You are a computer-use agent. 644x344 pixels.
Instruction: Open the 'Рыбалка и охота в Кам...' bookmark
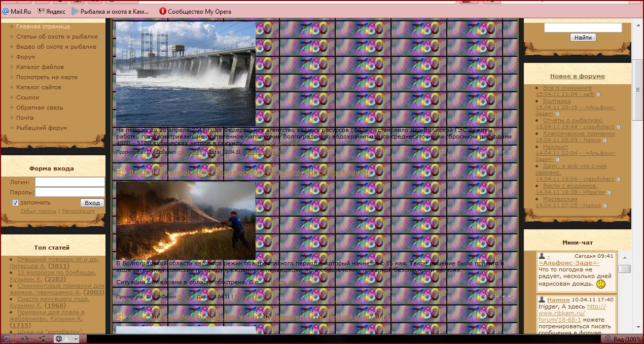[111, 11]
